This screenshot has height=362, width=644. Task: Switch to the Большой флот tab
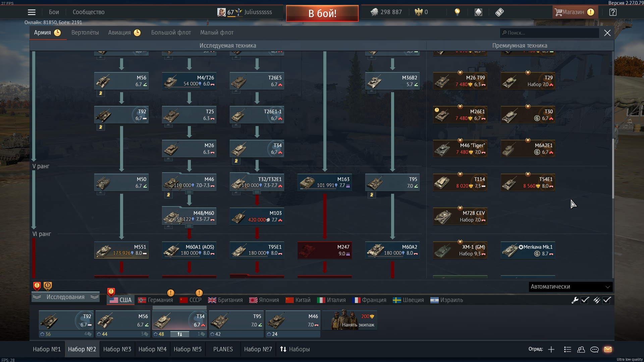click(171, 33)
